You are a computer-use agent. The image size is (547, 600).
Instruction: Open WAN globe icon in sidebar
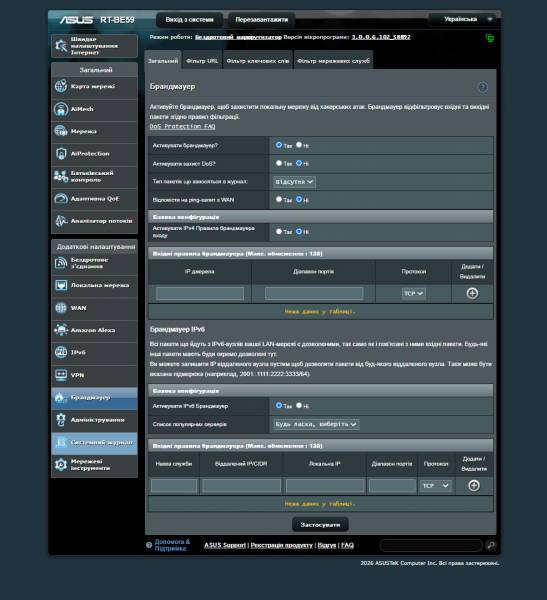pos(61,308)
